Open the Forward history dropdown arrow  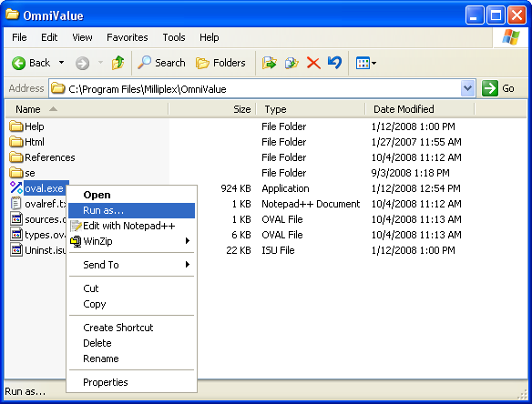pos(100,63)
